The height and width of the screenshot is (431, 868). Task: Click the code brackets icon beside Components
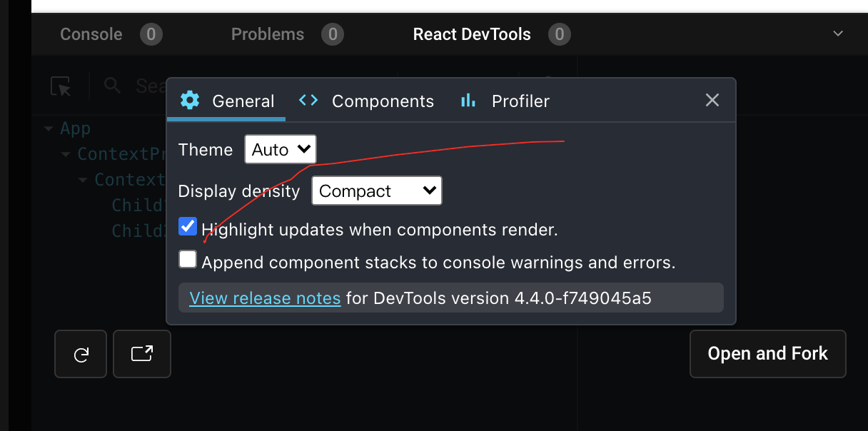(x=308, y=100)
